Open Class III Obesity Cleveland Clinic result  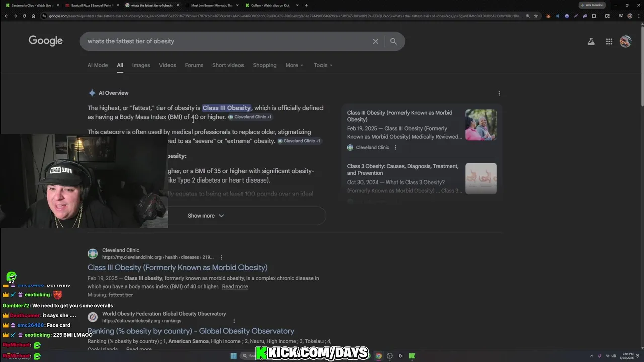pos(177,268)
